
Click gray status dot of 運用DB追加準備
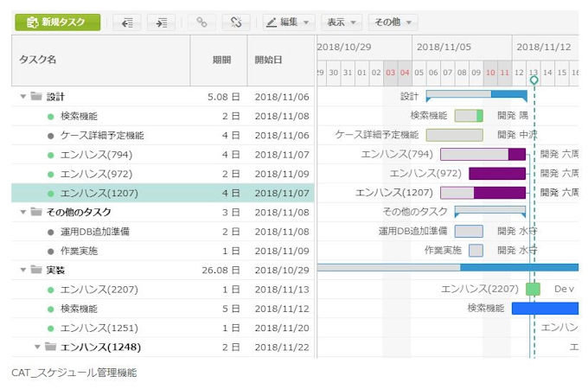click(51, 232)
